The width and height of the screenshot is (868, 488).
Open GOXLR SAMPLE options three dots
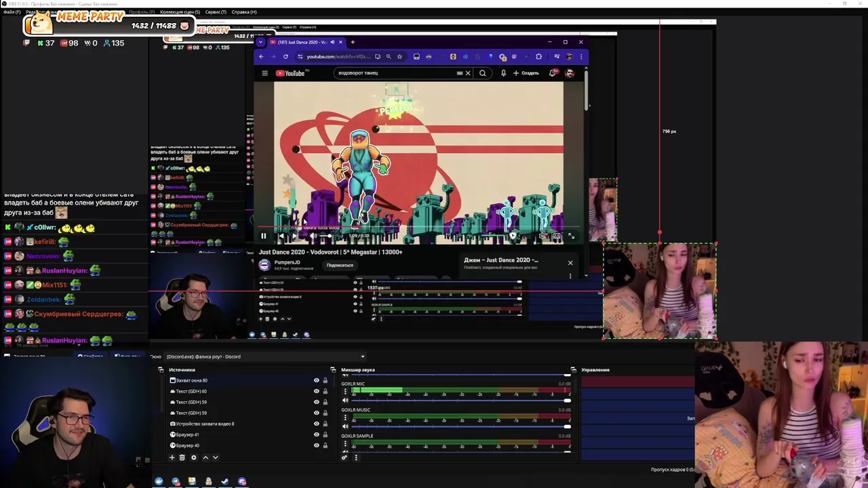coord(345,444)
